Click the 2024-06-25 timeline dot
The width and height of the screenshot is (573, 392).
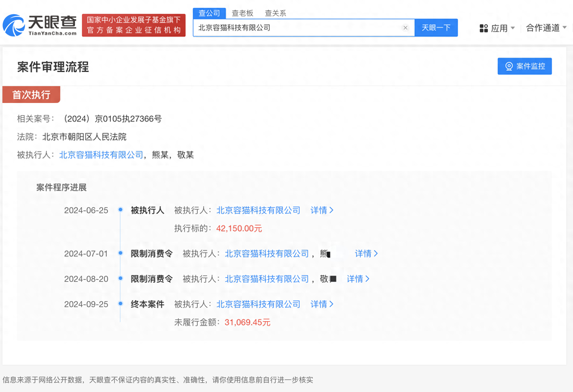click(x=121, y=210)
